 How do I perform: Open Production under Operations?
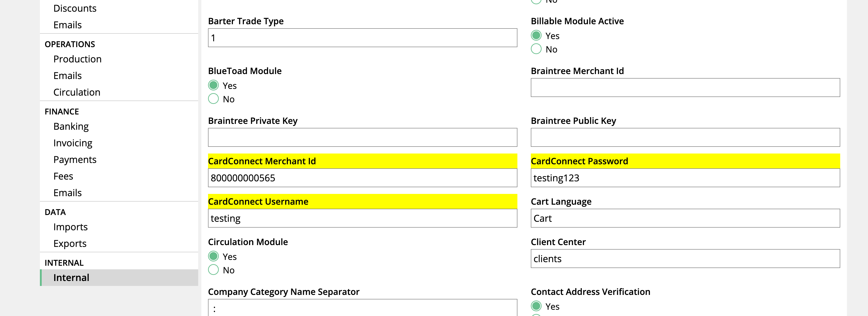[77, 59]
